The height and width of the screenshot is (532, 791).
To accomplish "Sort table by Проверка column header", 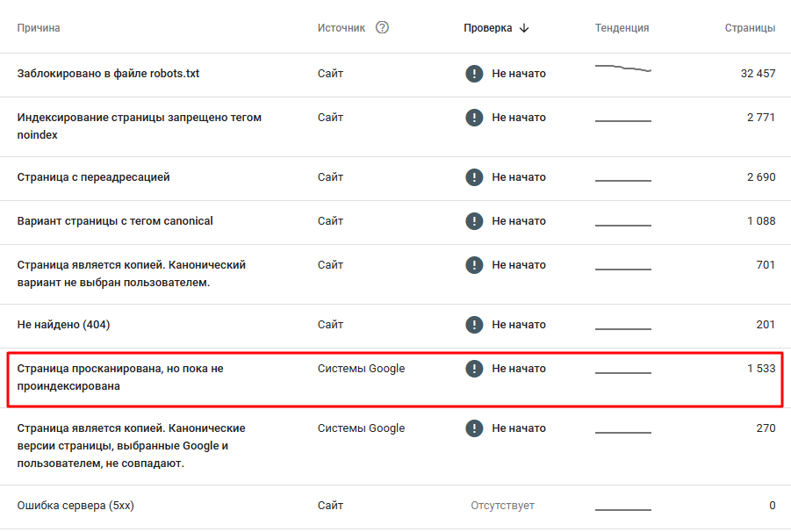I will 487,28.
